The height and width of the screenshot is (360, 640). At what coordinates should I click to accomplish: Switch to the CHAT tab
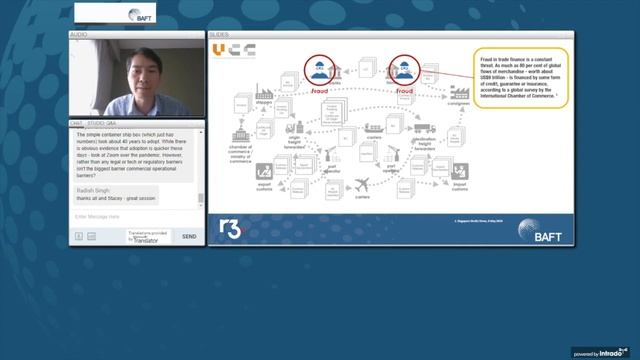click(x=76, y=123)
